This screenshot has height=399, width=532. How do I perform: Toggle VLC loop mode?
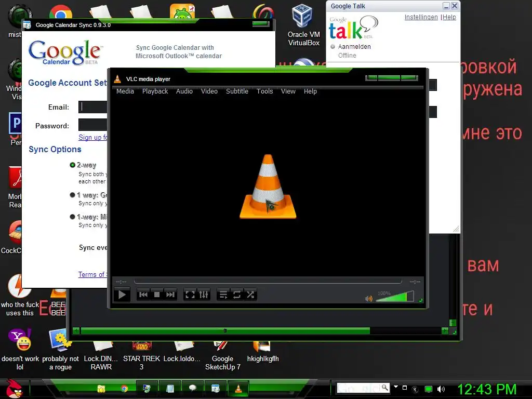pos(237,295)
